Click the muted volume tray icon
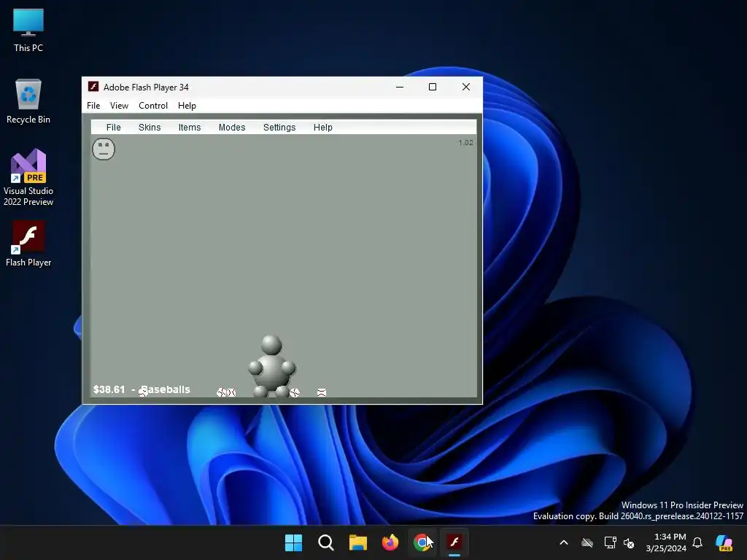 click(629, 542)
